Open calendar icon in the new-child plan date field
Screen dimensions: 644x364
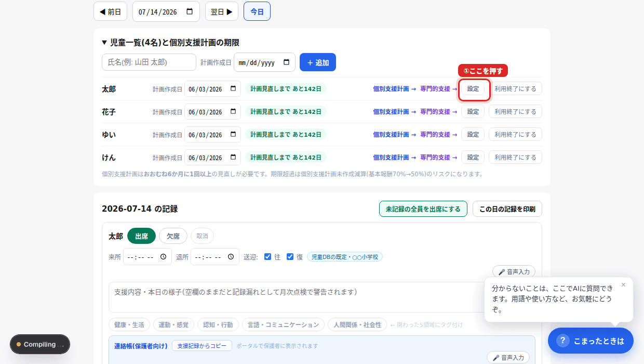pos(286,62)
